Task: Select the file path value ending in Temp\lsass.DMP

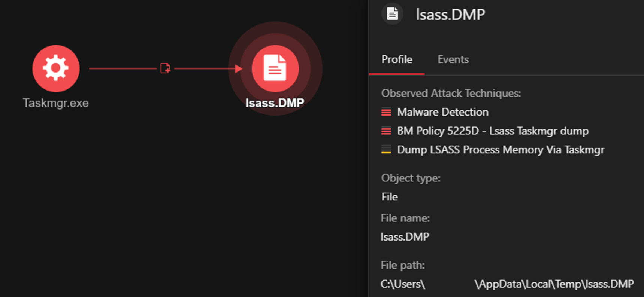Action: click(x=554, y=284)
